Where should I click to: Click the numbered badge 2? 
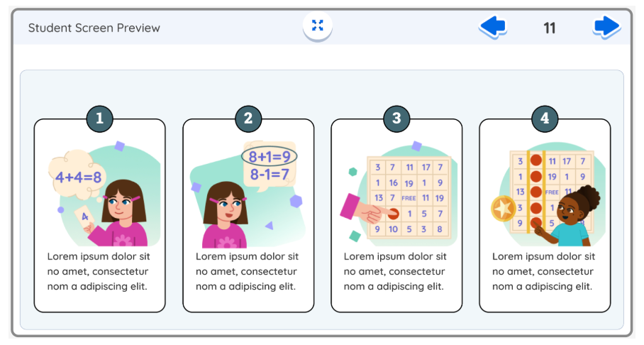[248, 119]
